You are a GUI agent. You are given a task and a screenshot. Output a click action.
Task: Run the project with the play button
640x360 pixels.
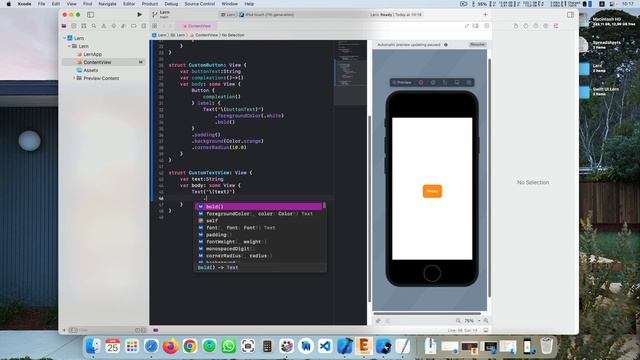[139, 14]
